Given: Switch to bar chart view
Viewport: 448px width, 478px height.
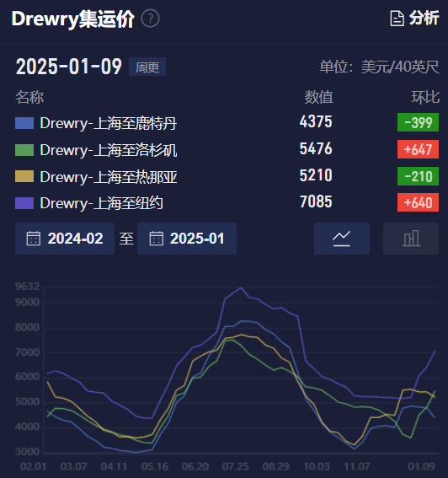Looking at the screenshot, I should (x=411, y=239).
